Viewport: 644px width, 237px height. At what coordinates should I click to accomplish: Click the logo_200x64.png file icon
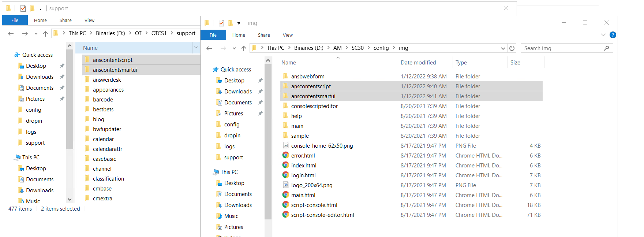[286, 185]
